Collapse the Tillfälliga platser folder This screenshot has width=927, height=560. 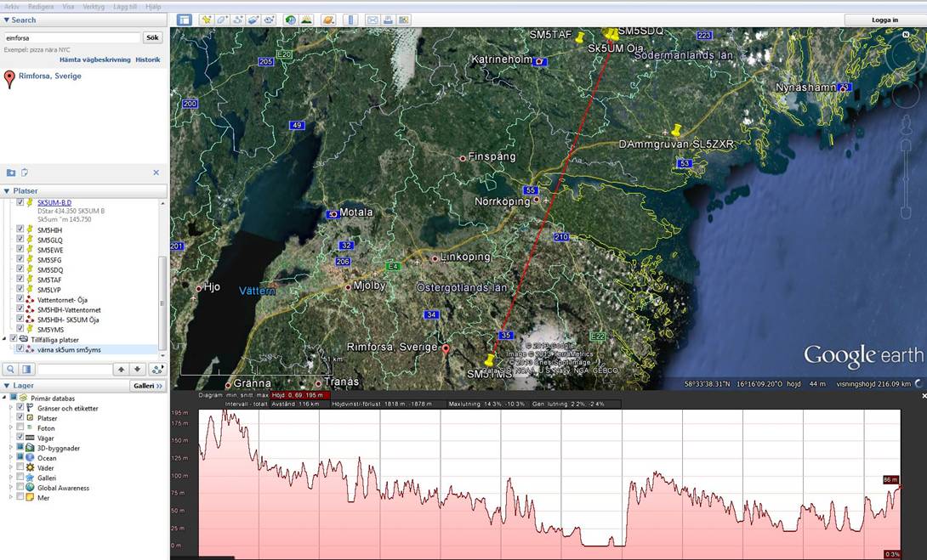[x=5, y=339]
